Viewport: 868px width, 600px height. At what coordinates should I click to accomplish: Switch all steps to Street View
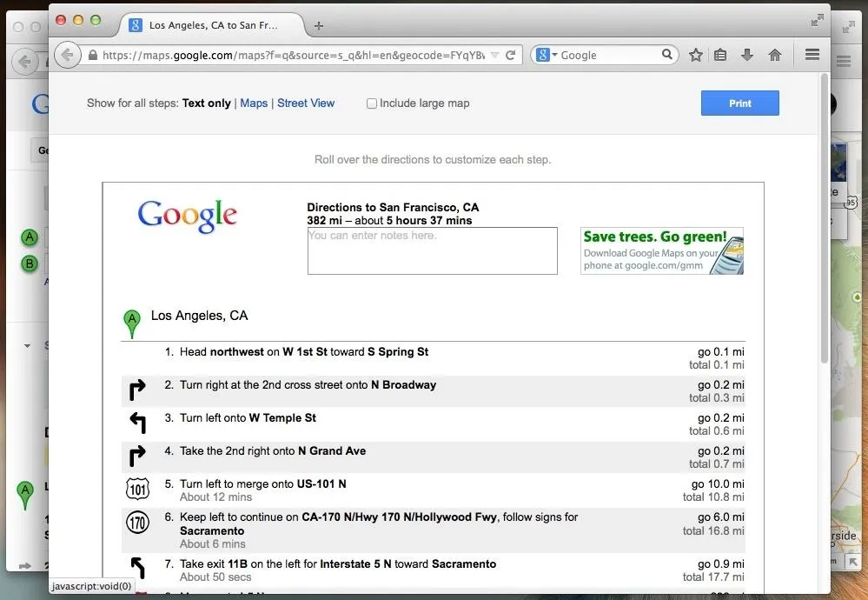click(x=306, y=103)
